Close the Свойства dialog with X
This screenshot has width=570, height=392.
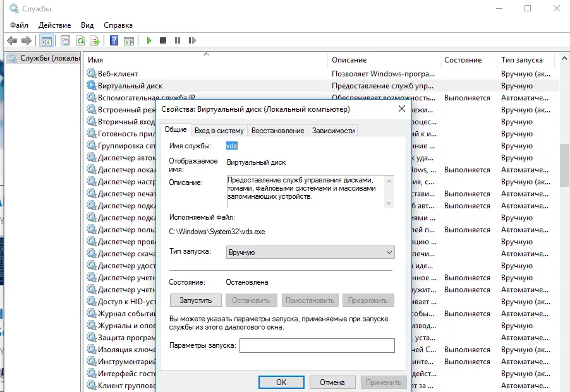click(402, 109)
